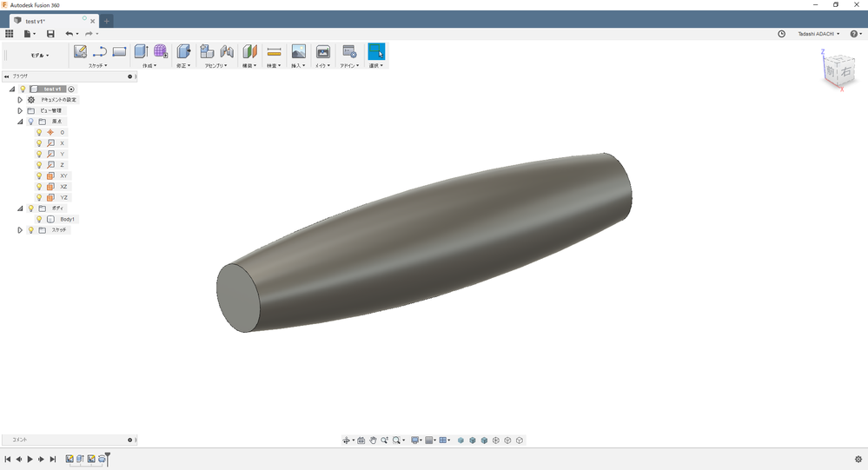Viewport: 868px width, 470px height.
Task: Click the Press Pull modify tool
Action: [x=183, y=51]
